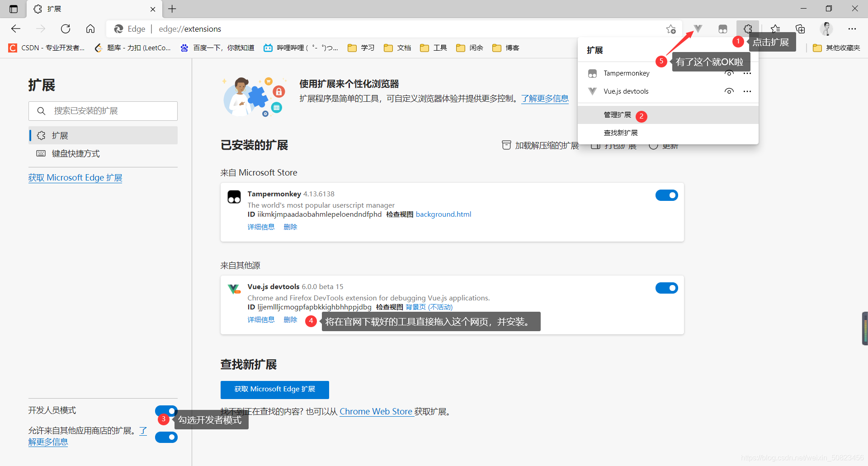Click the Extensions puzzle icon in the toolbar
Image resolution: width=868 pixels, height=466 pixels.
(748, 29)
